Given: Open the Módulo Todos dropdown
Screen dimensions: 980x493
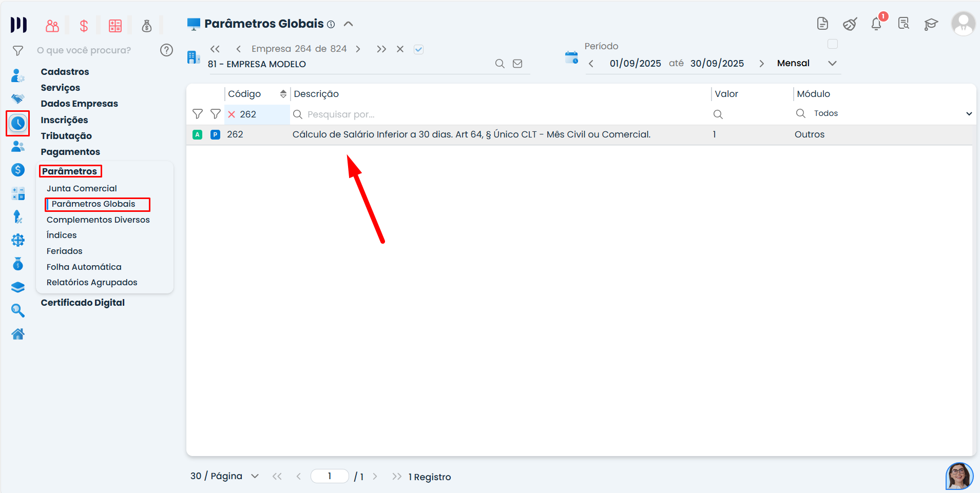Looking at the screenshot, I should click(883, 113).
